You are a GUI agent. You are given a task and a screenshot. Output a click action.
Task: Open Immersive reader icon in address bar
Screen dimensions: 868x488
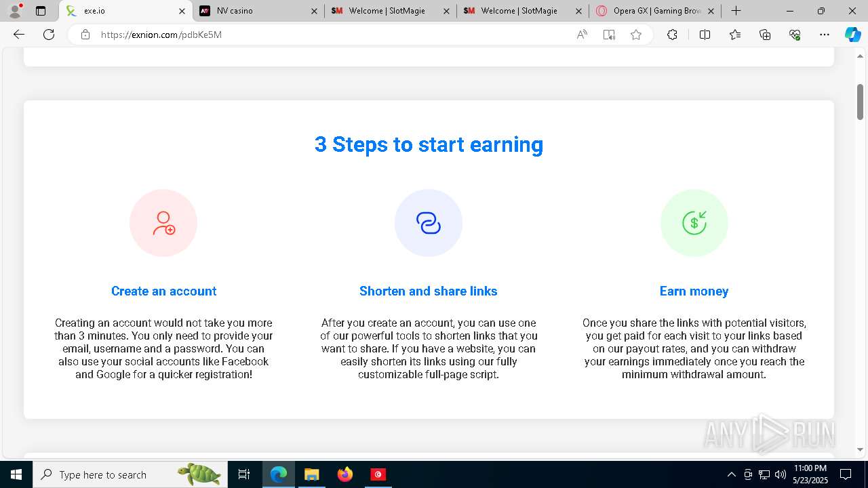pos(609,35)
